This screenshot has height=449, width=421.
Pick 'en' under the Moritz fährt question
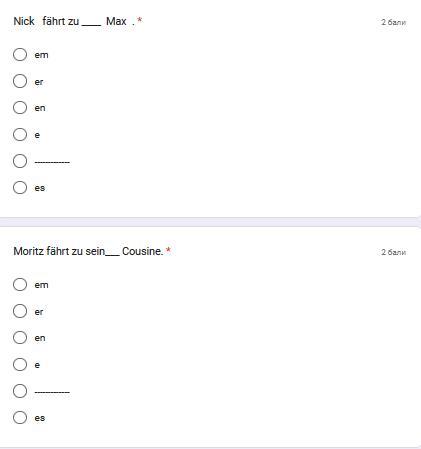click(20, 337)
